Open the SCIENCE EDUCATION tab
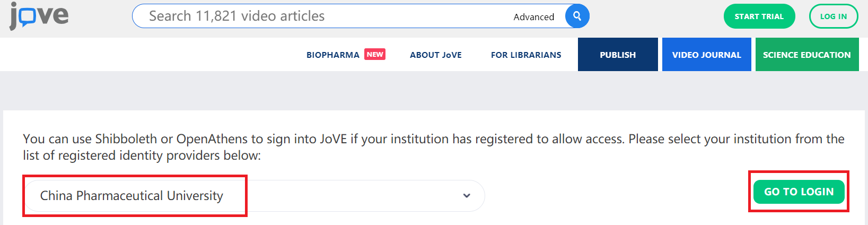The height and width of the screenshot is (225, 868). click(x=806, y=55)
